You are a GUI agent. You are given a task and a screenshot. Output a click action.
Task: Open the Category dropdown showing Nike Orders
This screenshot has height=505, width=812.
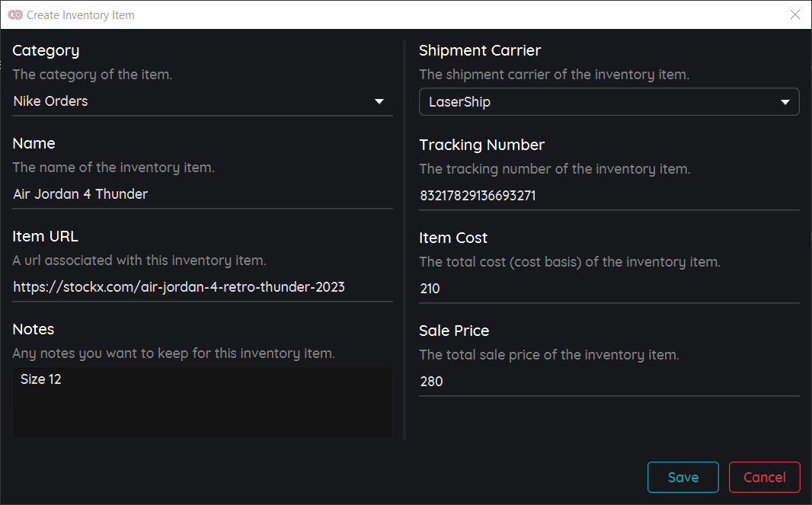tap(190, 101)
